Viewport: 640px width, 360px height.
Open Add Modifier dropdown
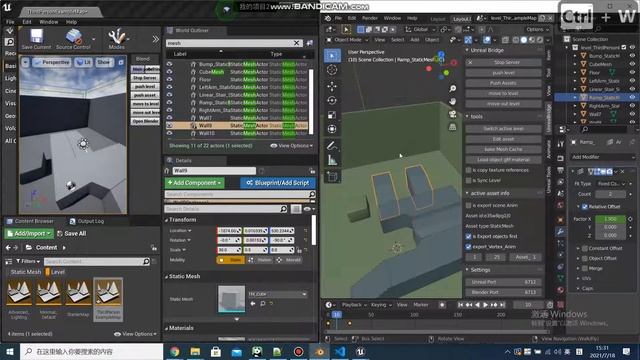pos(602,157)
